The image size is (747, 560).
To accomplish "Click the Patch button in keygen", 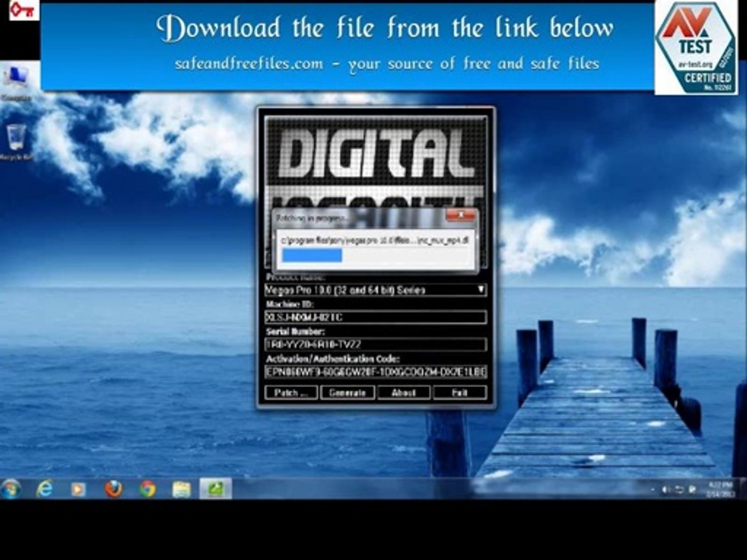I will coord(290,393).
